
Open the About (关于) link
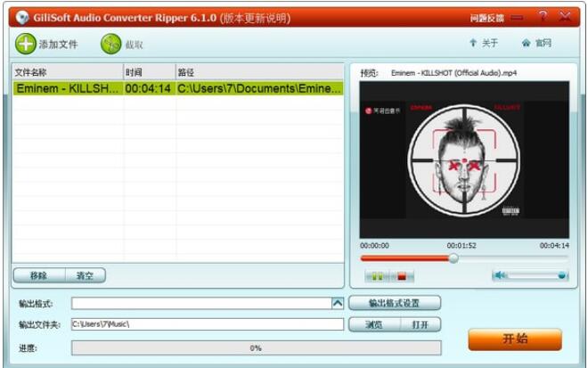484,43
